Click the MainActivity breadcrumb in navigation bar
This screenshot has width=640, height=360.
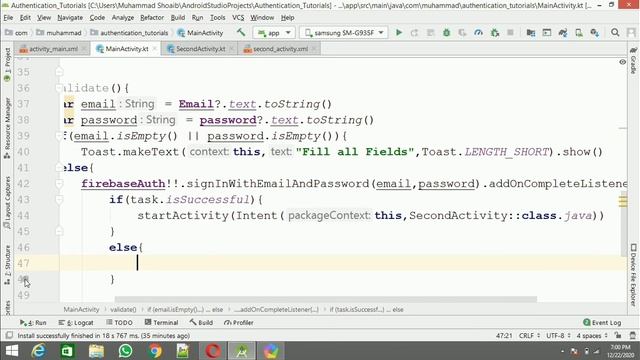(200, 33)
